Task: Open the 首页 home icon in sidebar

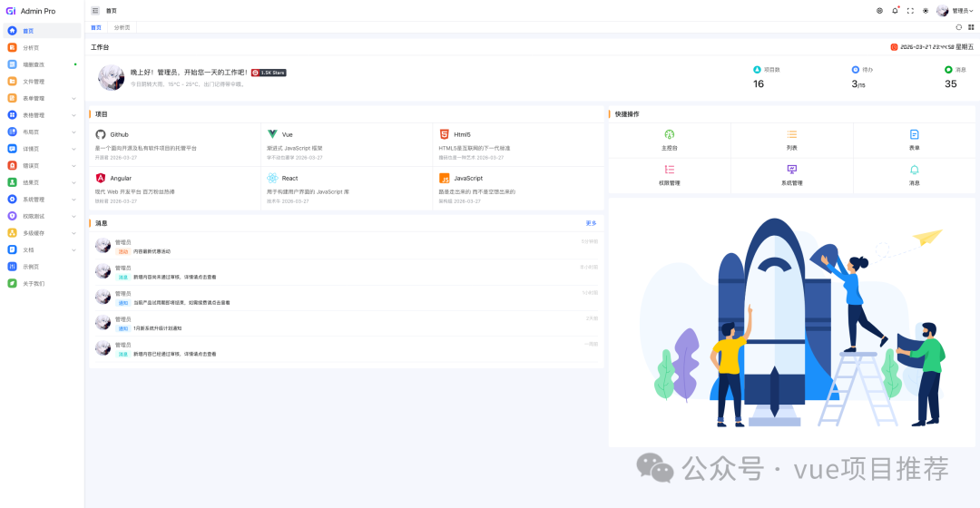Action: [x=12, y=31]
